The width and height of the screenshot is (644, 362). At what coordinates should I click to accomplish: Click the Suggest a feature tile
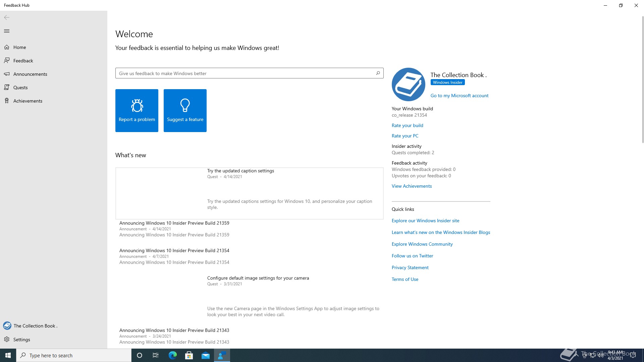point(185,111)
